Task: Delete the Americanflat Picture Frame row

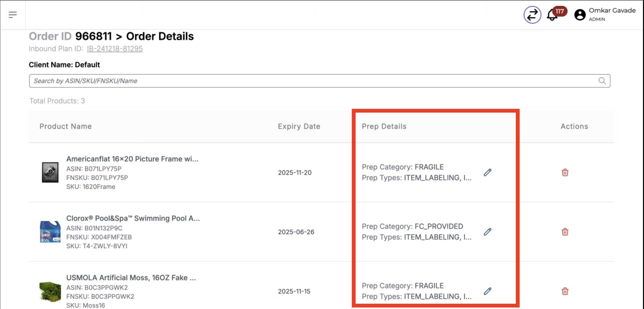Action: coord(565,172)
